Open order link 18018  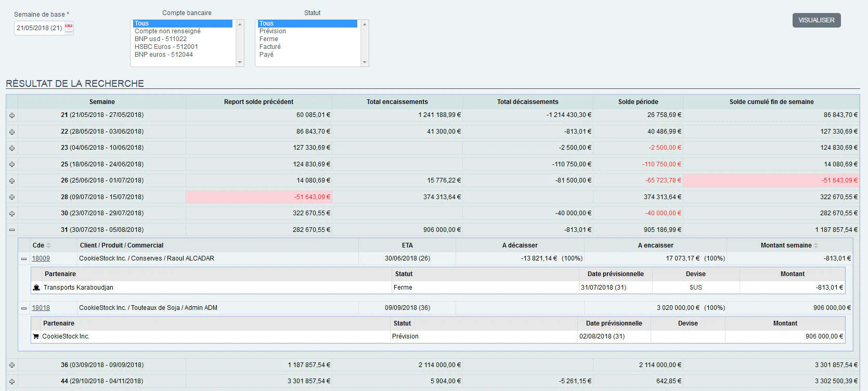41,308
